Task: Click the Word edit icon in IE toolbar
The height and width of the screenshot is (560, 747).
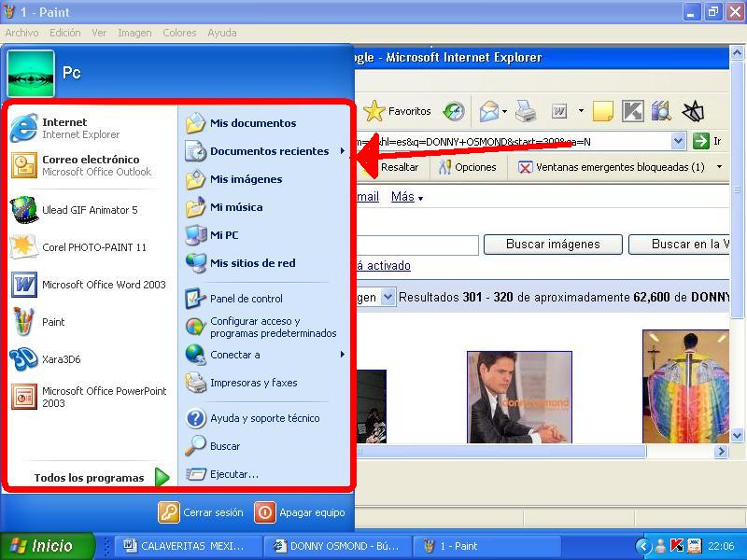Action: tap(558, 111)
